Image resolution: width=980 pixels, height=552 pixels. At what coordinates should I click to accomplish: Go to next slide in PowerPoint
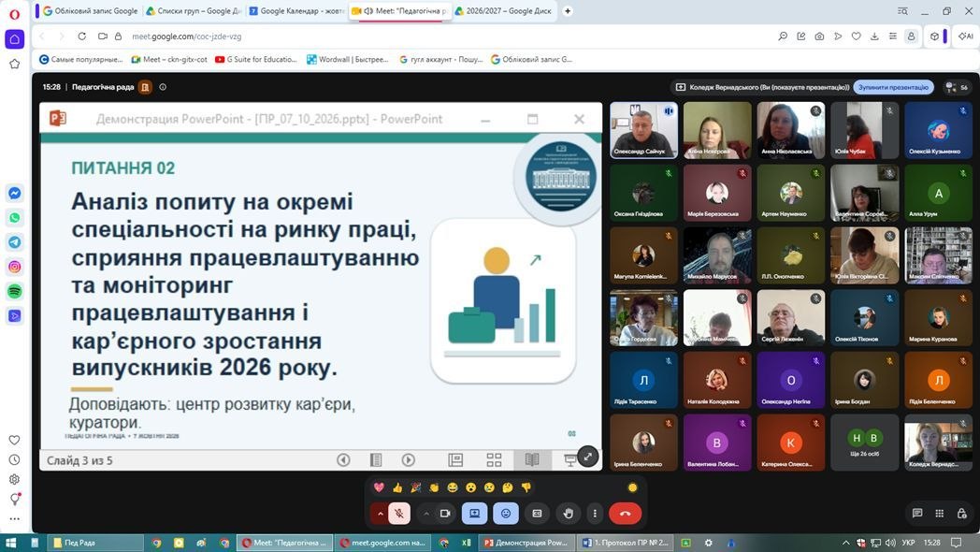408,460
